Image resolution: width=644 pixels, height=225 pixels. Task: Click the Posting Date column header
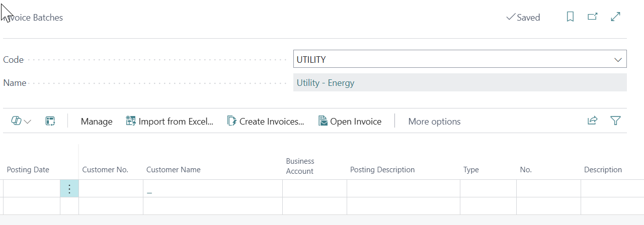click(x=28, y=170)
